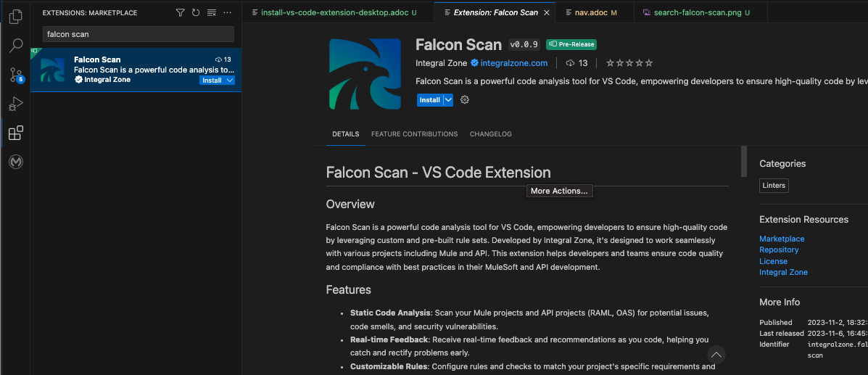The height and width of the screenshot is (375, 868).
Task: Click the scroll-to-top chevron button
Action: [716, 355]
